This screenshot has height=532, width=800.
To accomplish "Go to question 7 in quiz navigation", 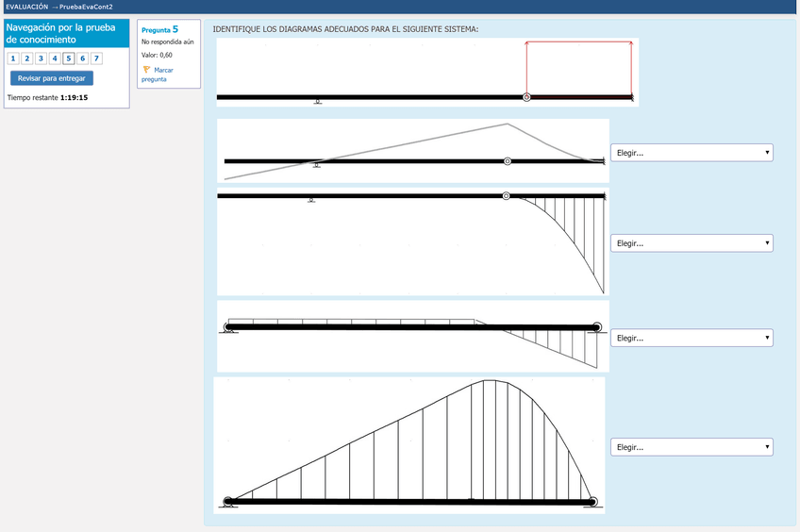I will [x=96, y=58].
